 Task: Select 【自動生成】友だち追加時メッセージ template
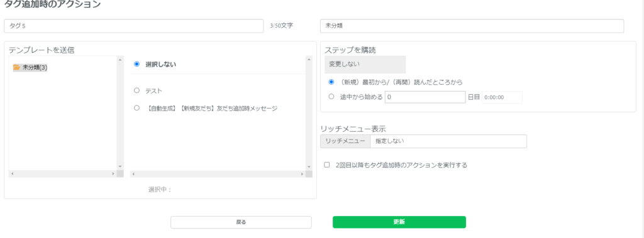tap(136, 108)
